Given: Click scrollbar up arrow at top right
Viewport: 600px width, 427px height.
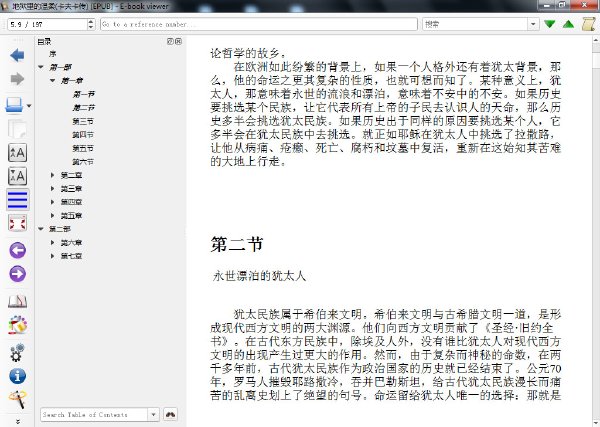Looking at the screenshot, I should click(596, 40).
